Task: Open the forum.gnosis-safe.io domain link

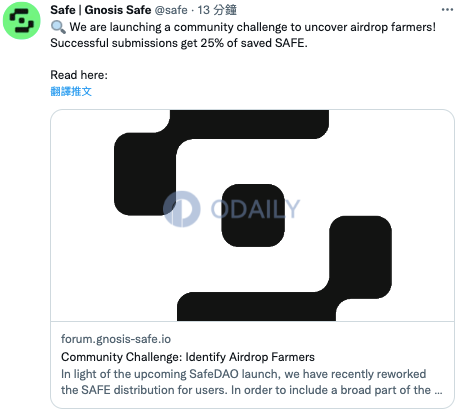Action: [x=116, y=339]
